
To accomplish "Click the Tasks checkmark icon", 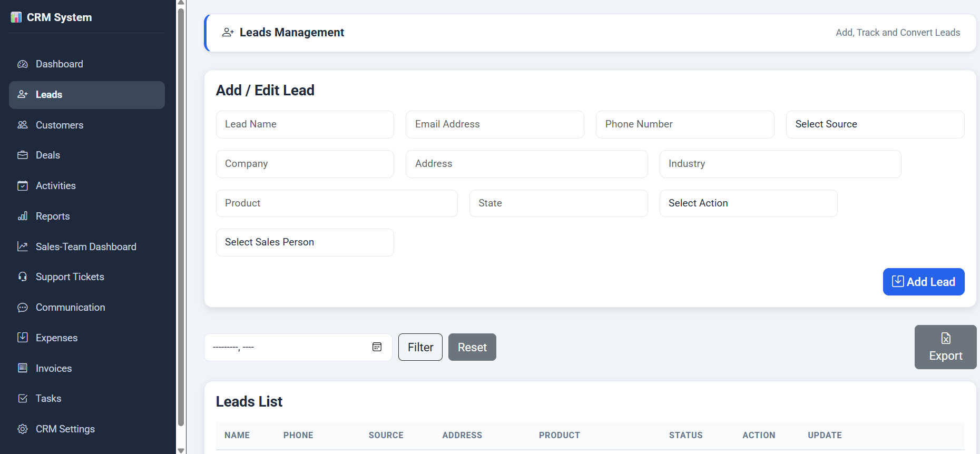I will (x=23, y=398).
